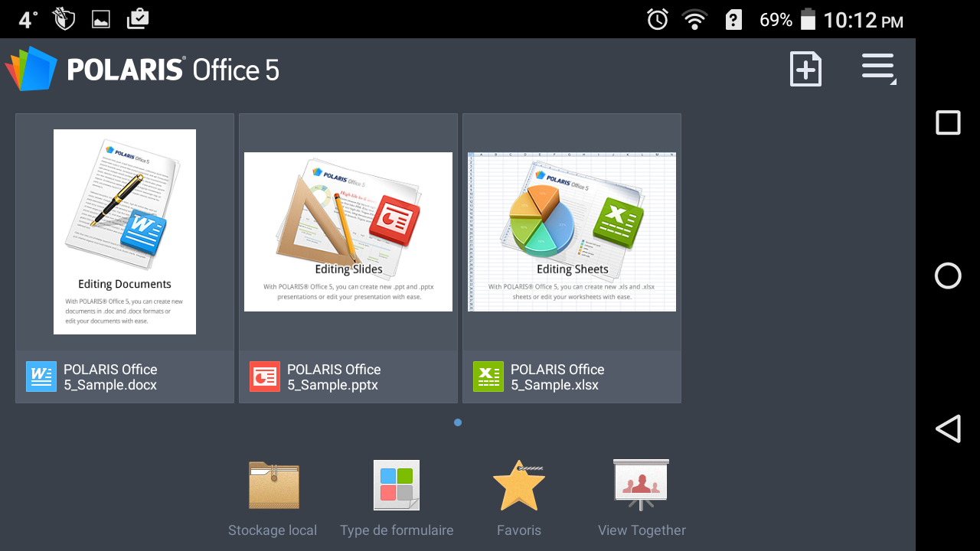Select POLARIS Office 5_Sample.pptx file name
The image size is (980, 551).
[x=334, y=377]
